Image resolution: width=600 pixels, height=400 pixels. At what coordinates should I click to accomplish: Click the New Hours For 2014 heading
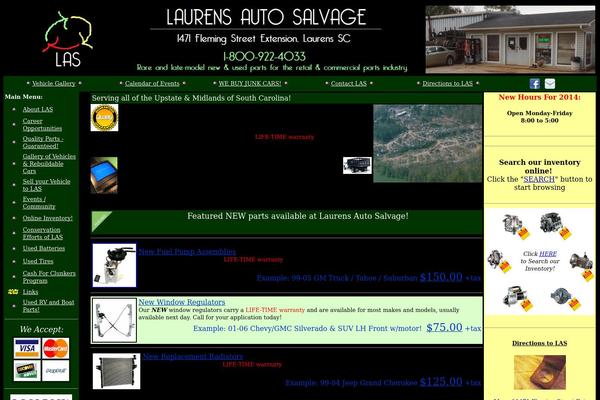[540, 97]
